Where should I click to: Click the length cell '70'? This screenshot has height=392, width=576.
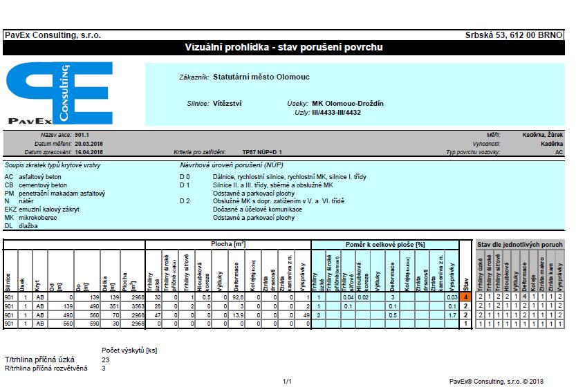(x=110, y=315)
